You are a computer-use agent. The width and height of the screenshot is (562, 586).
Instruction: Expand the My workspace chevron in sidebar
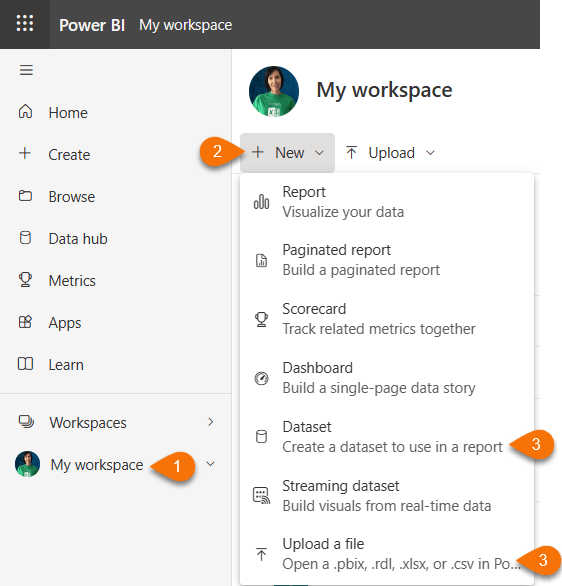tap(210, 464)
